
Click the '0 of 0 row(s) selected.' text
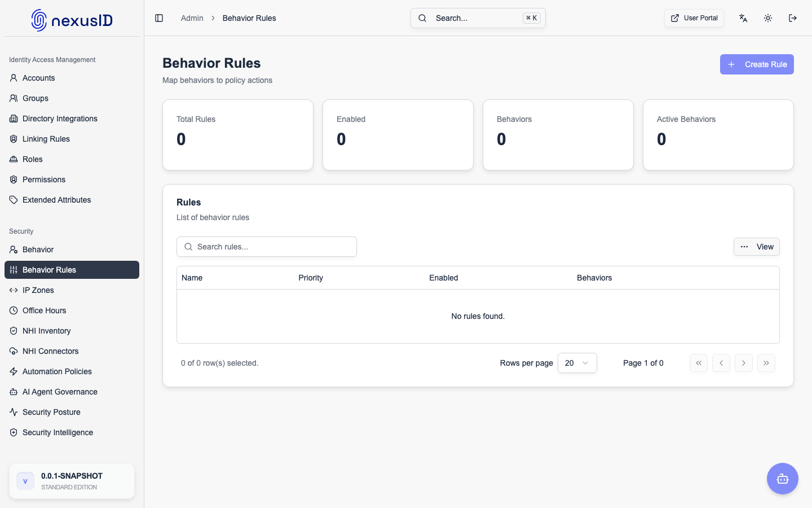(x=220, y=363)
